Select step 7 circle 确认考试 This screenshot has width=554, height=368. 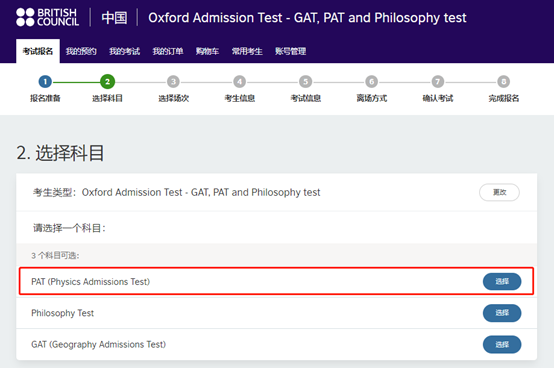(x=437, y=82)
